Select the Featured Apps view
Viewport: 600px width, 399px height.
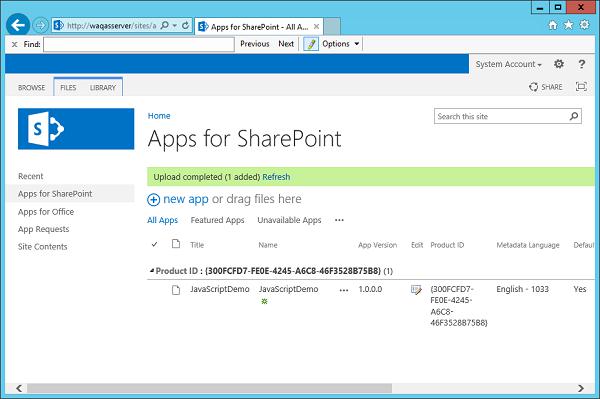pos(217,220)
